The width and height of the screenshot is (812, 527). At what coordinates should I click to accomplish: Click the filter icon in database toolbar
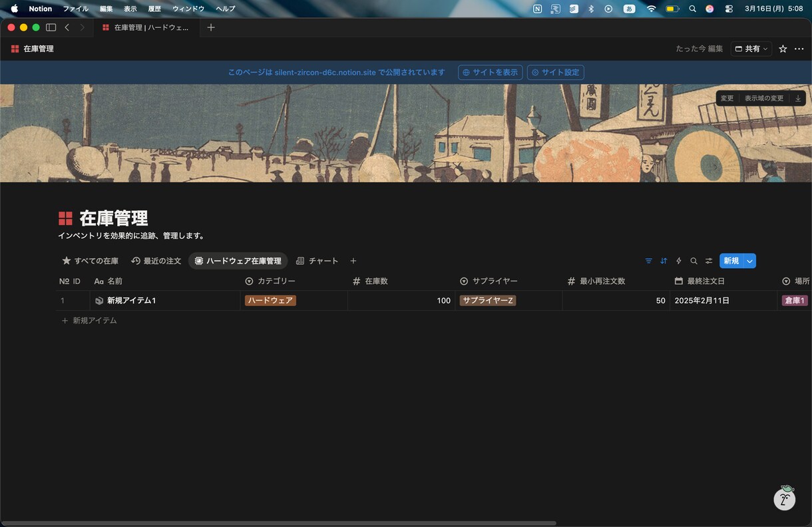649,261
